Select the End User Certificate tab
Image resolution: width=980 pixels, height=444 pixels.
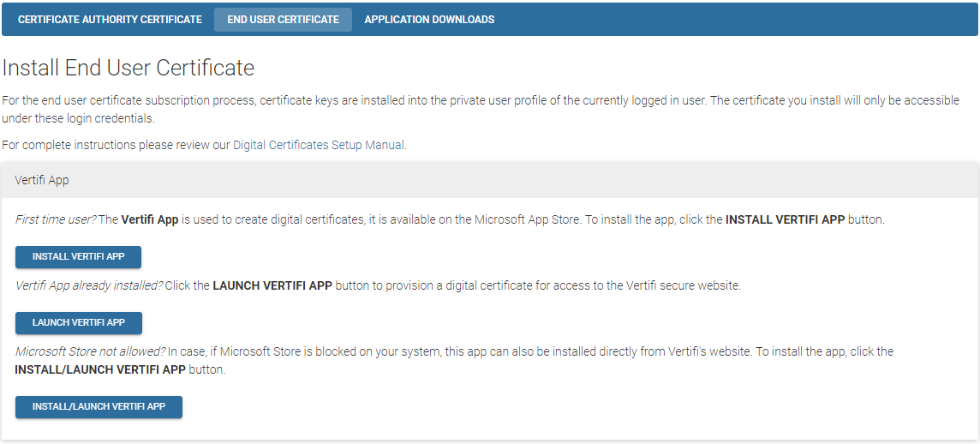tap(284, 20)
